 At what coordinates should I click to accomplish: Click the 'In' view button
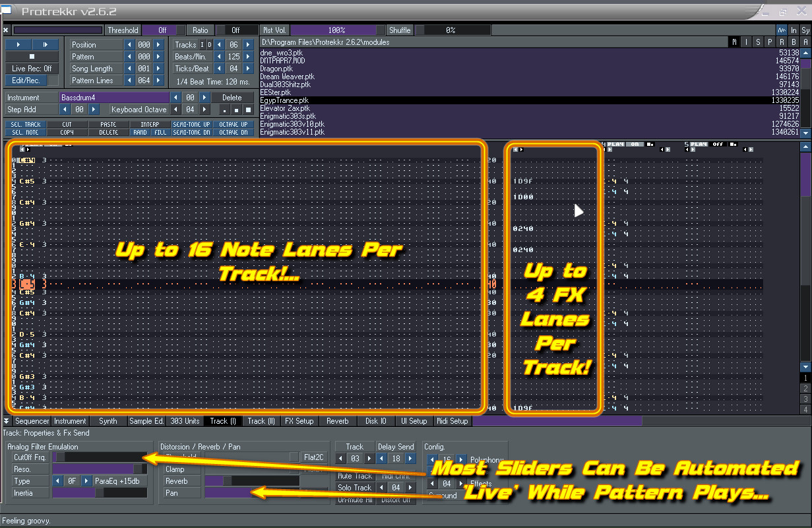tap(794, 30)
